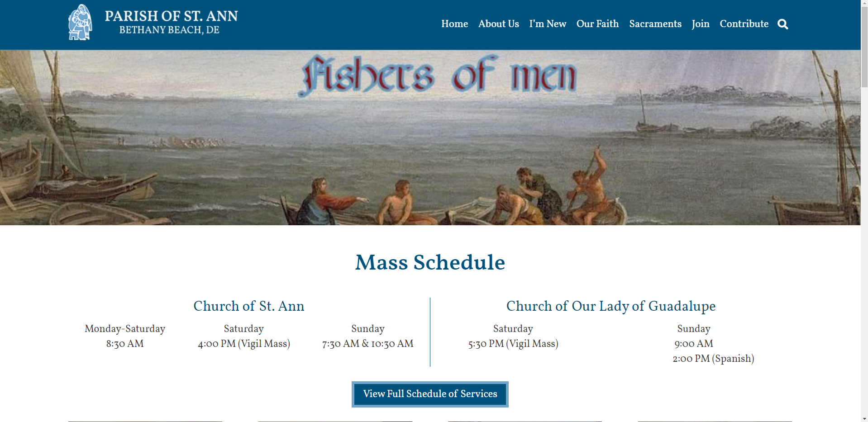Click the St. Ann parish logo icon
The image size is (868, 422).
point(80,23)
